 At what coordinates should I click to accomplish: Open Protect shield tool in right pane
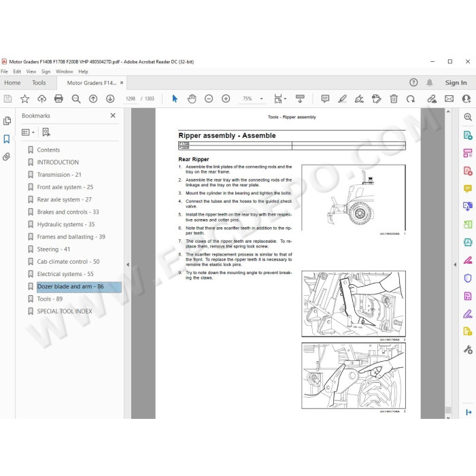pos(468,278)
